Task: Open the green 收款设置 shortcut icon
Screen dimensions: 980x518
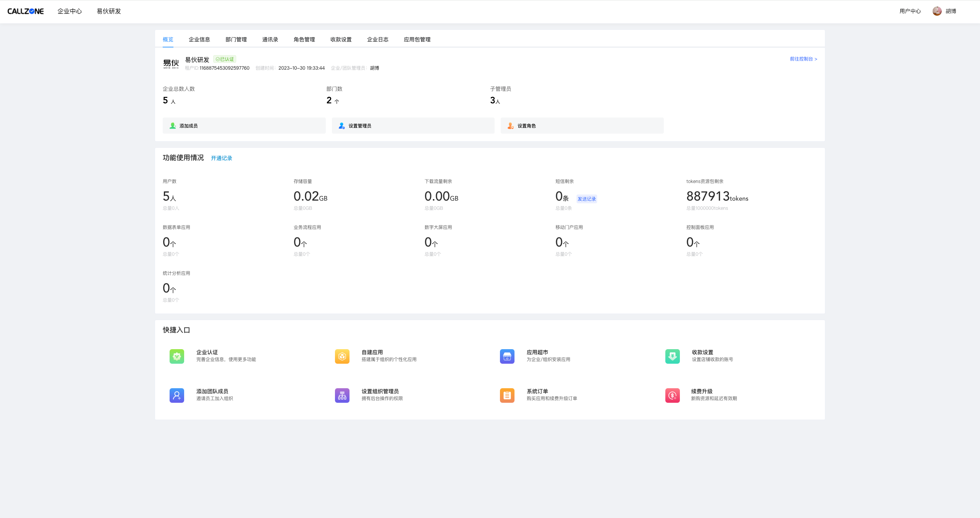Action: pos(672,356)
